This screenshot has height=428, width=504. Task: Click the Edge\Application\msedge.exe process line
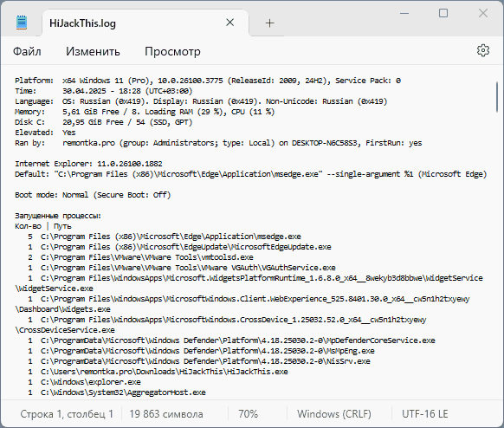pos(165,237)
